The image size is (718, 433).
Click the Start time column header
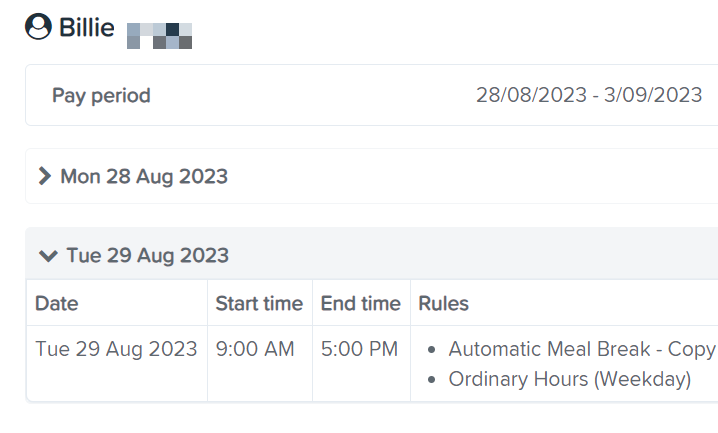coord(259,303)
